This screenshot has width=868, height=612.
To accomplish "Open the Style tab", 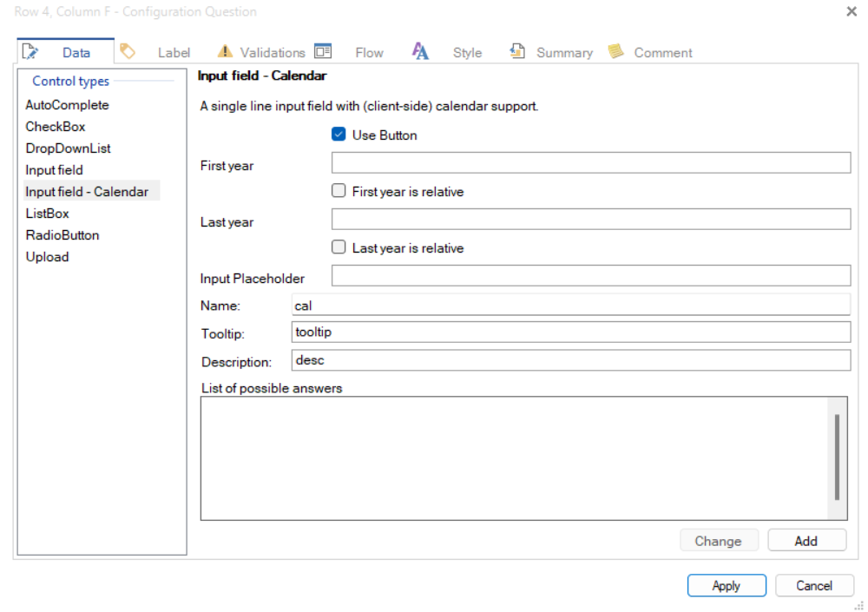I will pyautogui.click(x=467, y=53).
